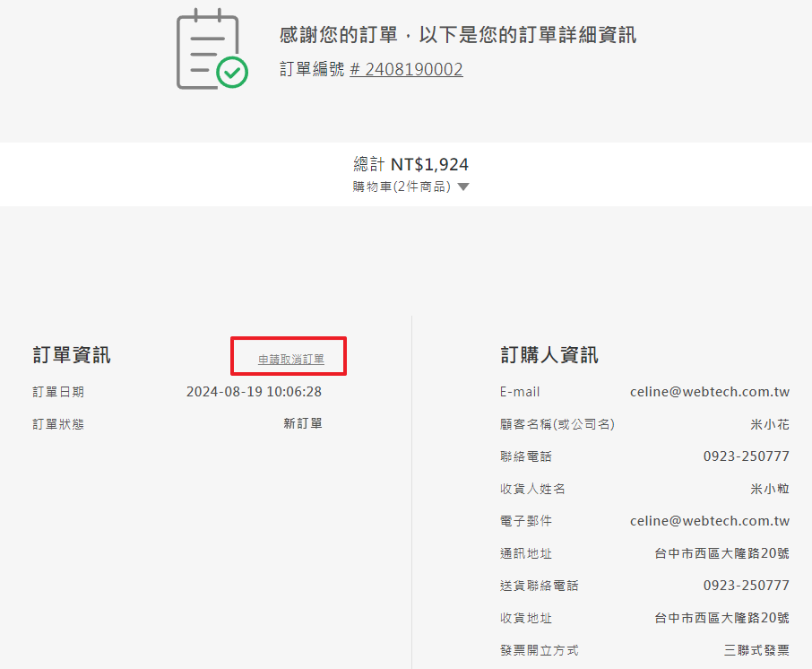Click the order date 2024-08-19 10:06:28
812x669 pixels.
click(254, 392)
